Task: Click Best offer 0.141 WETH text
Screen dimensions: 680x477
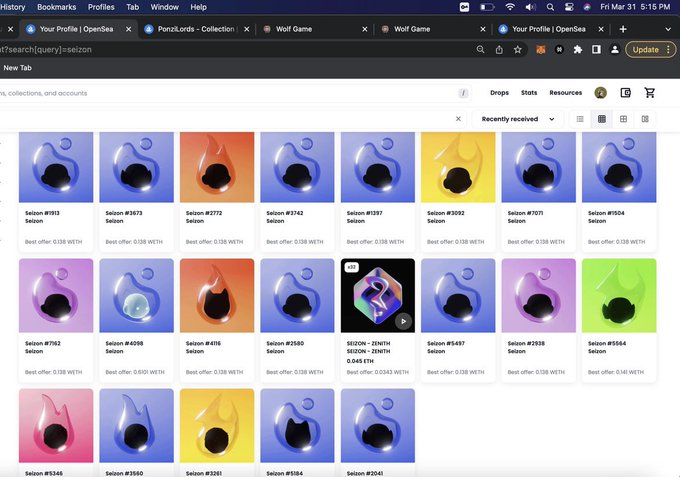Action: point(616,372)
